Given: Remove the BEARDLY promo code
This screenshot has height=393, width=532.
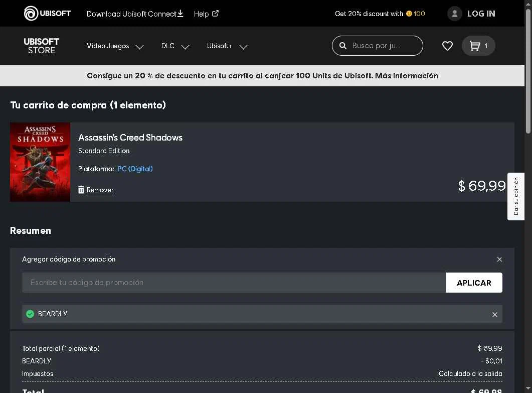Looking at the screenshot, I should coord(495,315).
